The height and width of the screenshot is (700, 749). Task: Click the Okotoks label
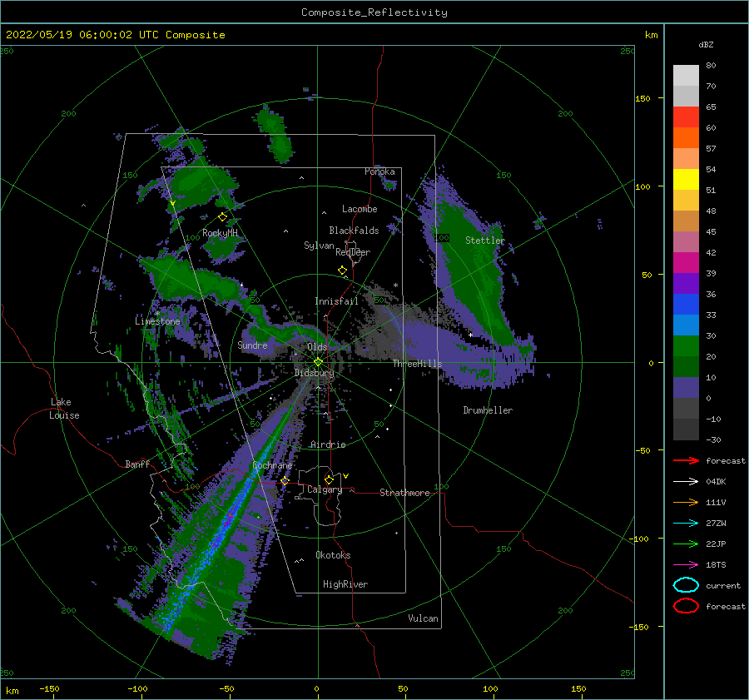tap(333, 554)
